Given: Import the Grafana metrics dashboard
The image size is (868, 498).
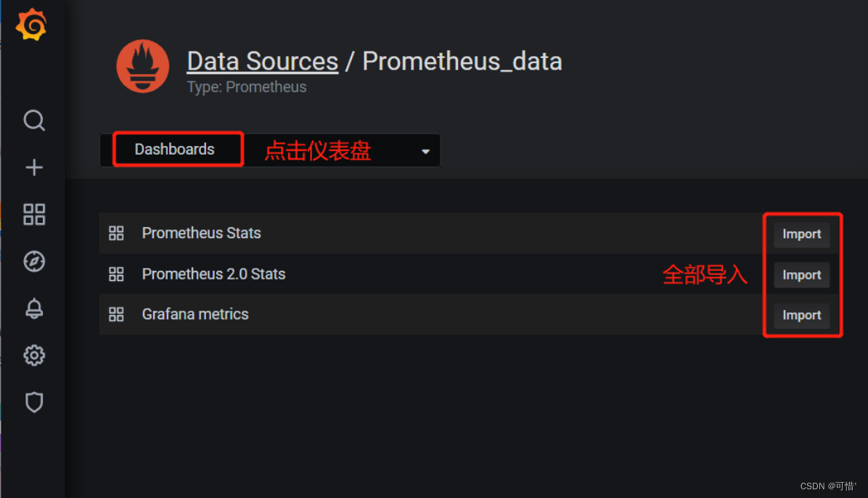Looking at the screenshot, I should (801, 315).
